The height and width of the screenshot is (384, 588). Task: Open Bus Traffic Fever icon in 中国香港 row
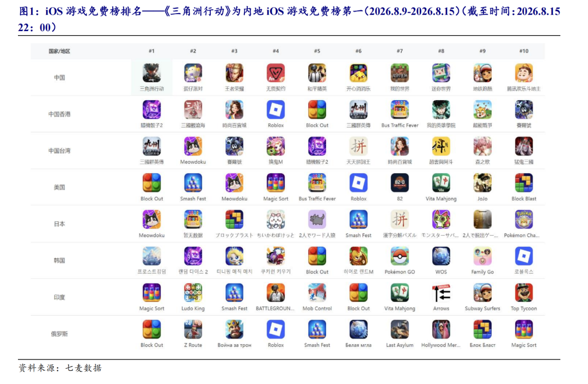click(x=400, y=109)
